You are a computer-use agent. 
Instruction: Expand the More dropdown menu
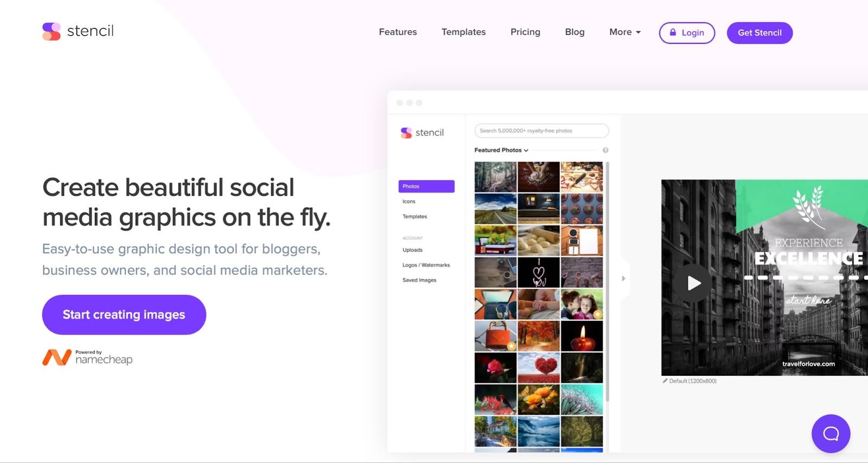[x=625, y=32]
